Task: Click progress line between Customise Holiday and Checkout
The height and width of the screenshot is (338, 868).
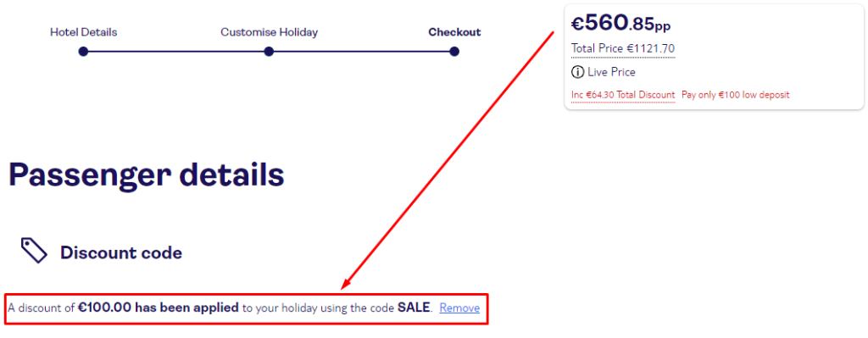Action: click(361, 52)
